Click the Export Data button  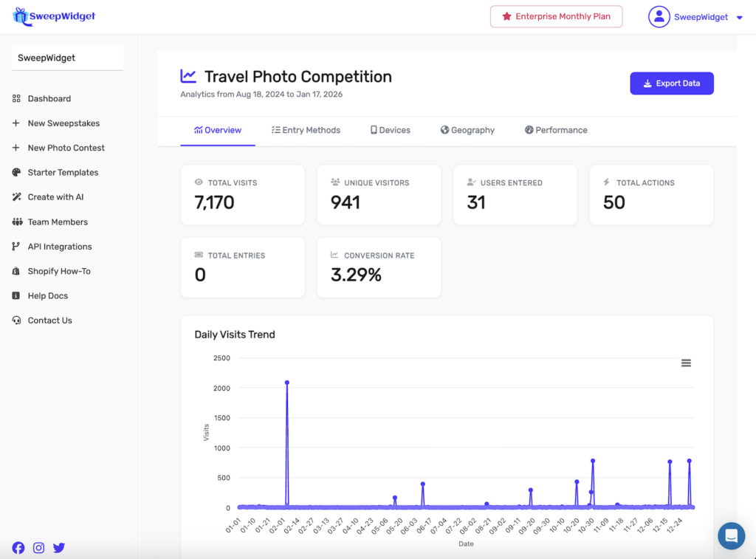point(671,83)
